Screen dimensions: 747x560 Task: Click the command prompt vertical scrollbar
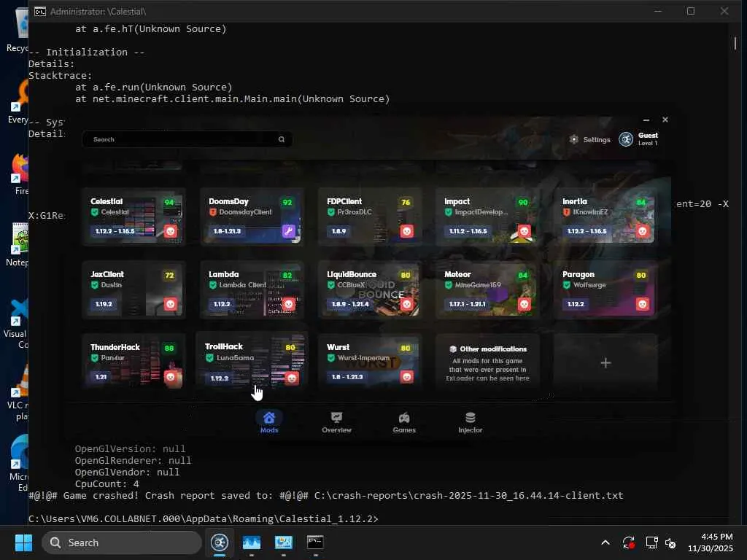point(735,43)
